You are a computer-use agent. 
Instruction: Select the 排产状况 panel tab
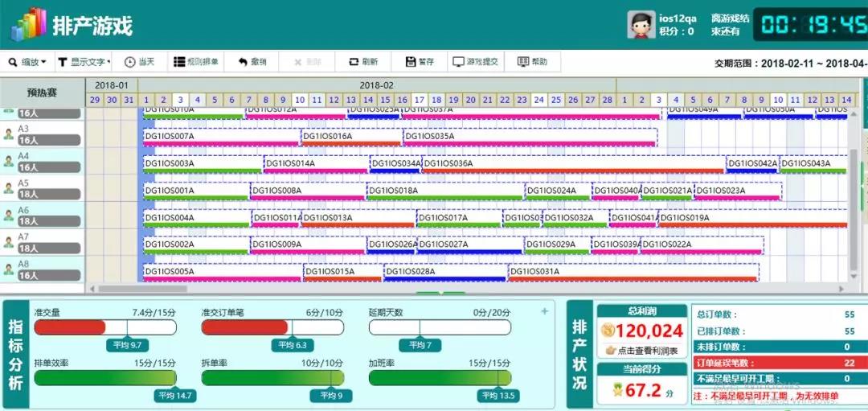[579, 355]
